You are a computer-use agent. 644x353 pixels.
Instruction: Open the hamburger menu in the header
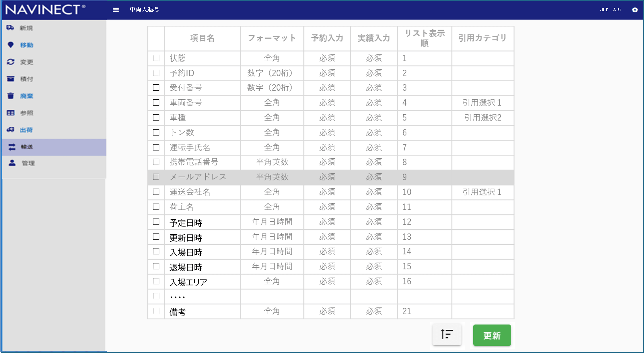click(x=116, y=10)
